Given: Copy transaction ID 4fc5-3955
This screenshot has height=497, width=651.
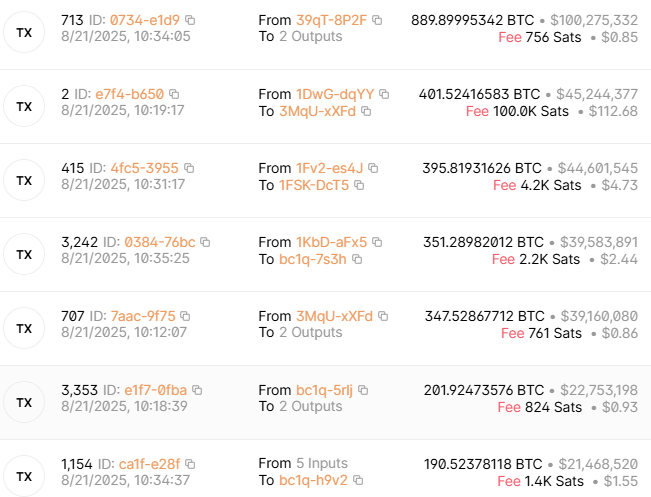Looking at the screenshot, I should (x=189, y=168).
